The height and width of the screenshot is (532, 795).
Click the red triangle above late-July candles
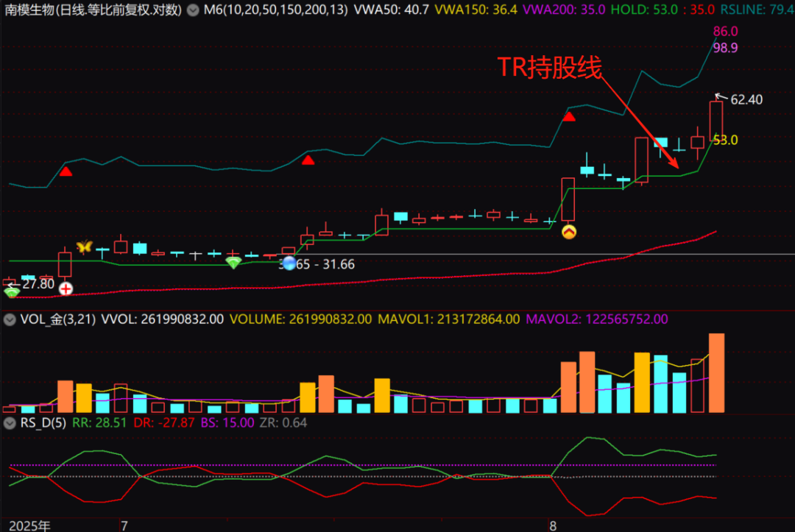[x=308, y=160]
